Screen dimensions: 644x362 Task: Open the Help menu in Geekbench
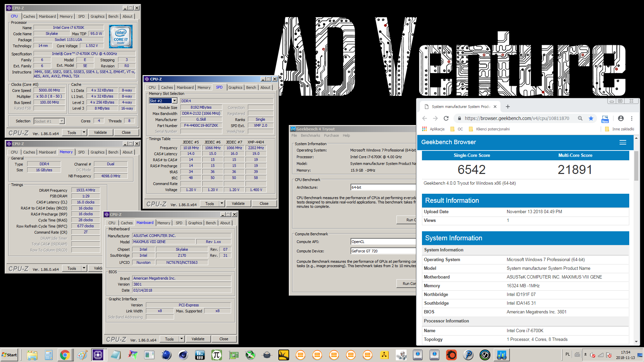click(346, 136)
